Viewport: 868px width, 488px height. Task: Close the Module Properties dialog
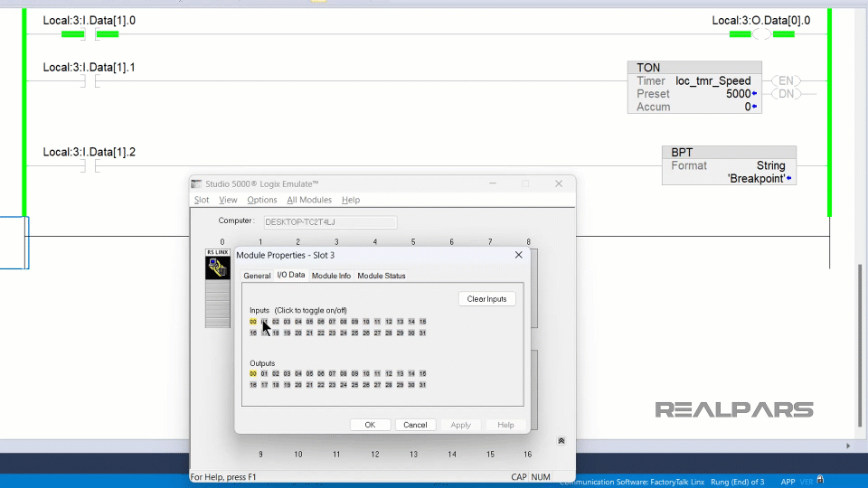pos(518,255)
